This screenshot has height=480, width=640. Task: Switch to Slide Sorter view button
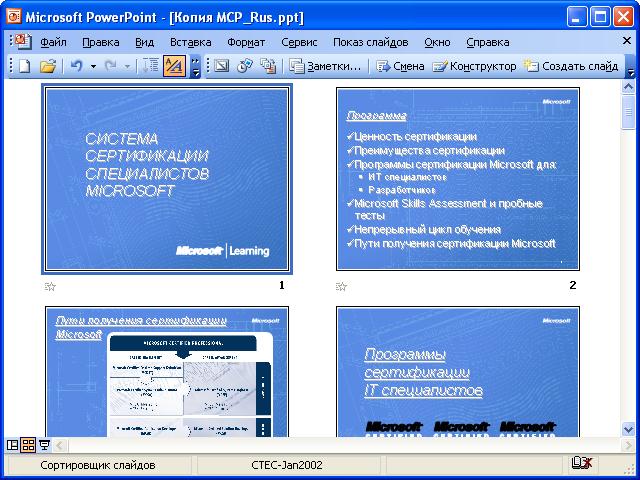click(x=28, y=445)
